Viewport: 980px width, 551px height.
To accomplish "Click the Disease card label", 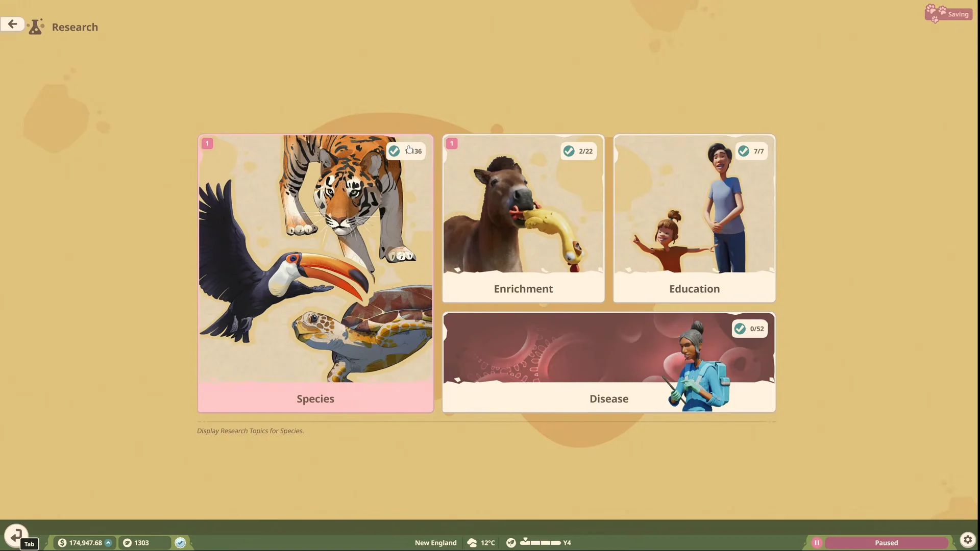I will [609, 399].
